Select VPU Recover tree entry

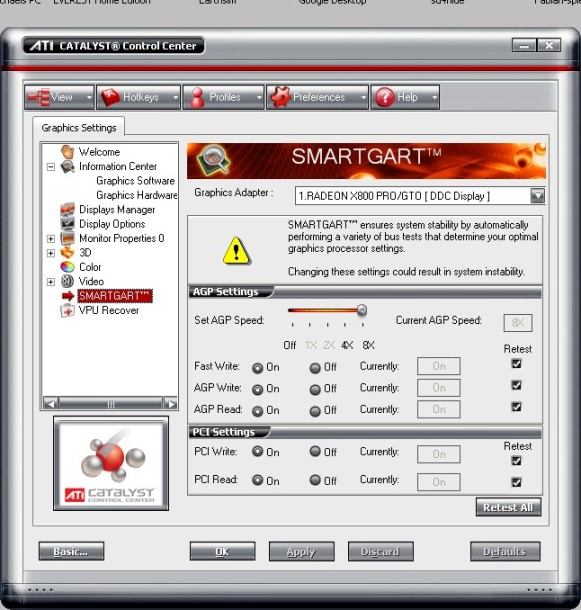pos(109,310)
